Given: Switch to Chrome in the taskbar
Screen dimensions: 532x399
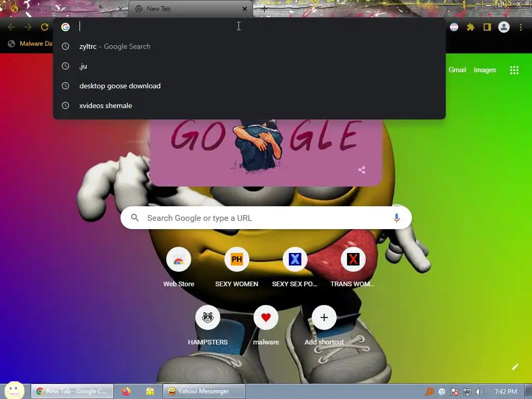Looking at the screenshot, I should point(72,391).
